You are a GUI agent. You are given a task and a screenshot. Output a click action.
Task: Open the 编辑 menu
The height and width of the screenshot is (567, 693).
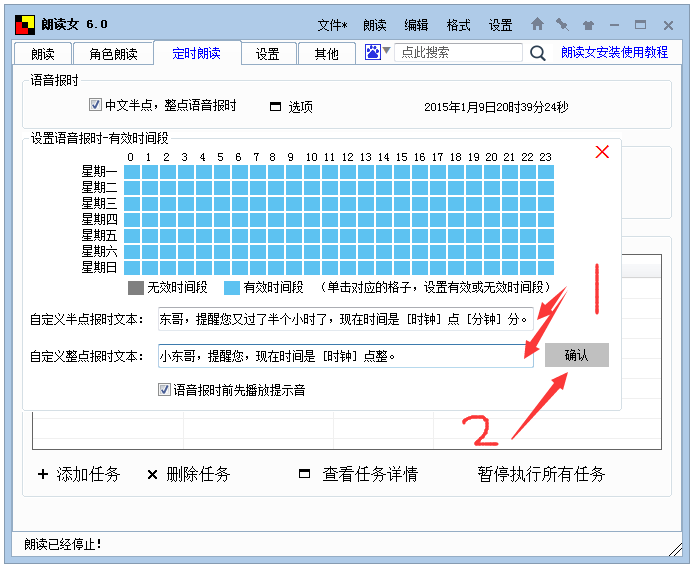pyautogui.click(x=416, y=25)
